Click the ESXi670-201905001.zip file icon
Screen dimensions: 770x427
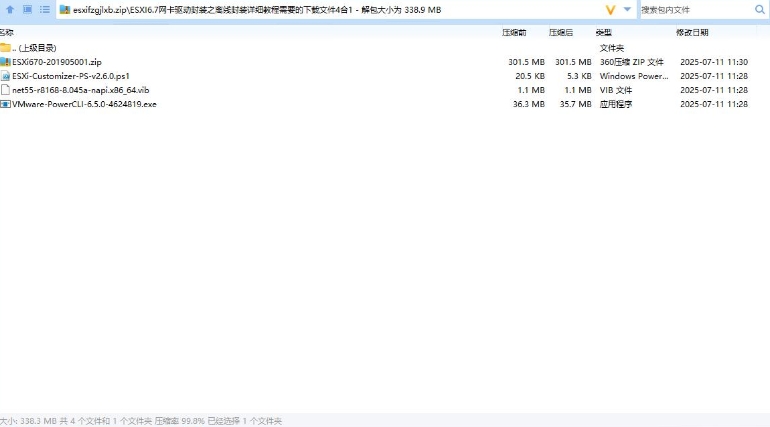[5, 62]
